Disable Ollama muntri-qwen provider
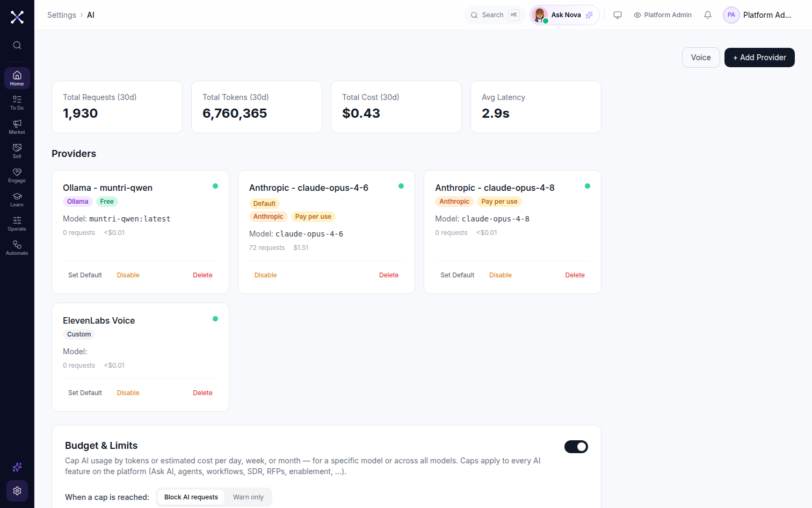Image resolution: width=812 pixels, height=508 pixels. click(128, 275)
